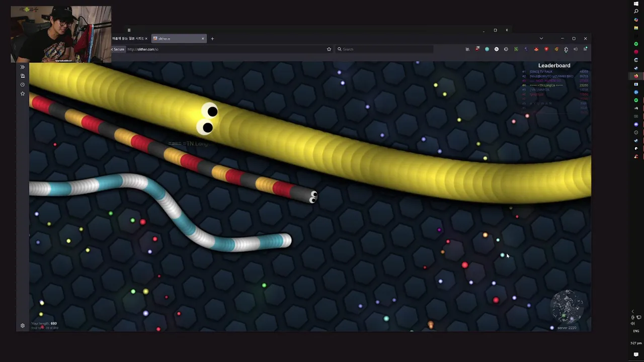Open File Explorer from the taskbar
The width and height of the screenshot is (644, 362).
[636, 28]
